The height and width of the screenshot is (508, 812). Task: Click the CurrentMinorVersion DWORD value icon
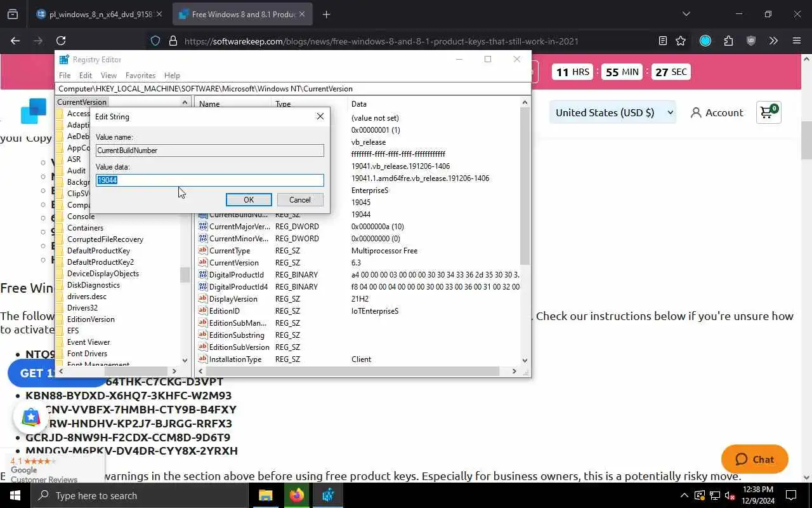(203, 239)
